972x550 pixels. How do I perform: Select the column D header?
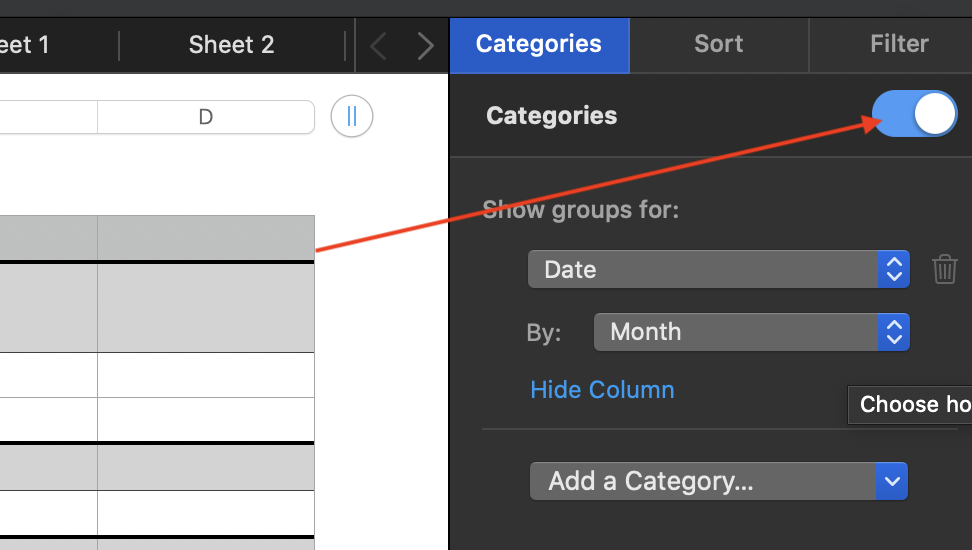tap(205, 117)
